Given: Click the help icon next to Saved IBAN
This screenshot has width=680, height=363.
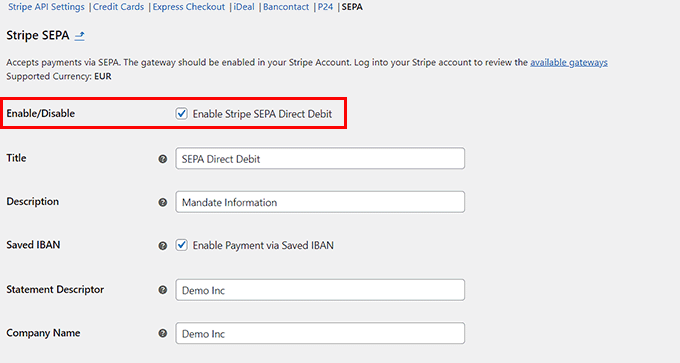Looking at the screenshot, I should coord(163,246).
